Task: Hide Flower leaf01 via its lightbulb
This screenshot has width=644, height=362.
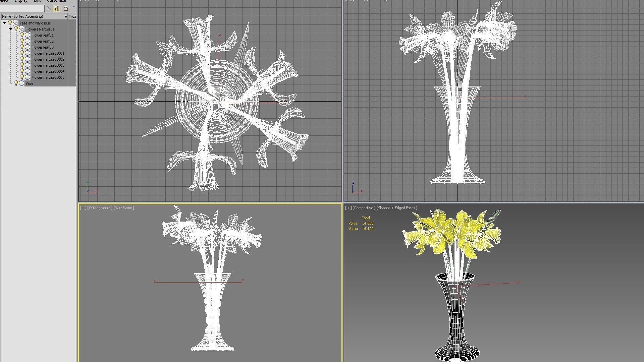Action: 22,35
